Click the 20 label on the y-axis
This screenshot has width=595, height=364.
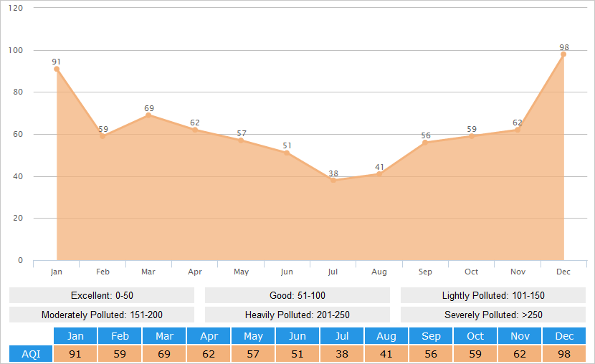[18, 218]
